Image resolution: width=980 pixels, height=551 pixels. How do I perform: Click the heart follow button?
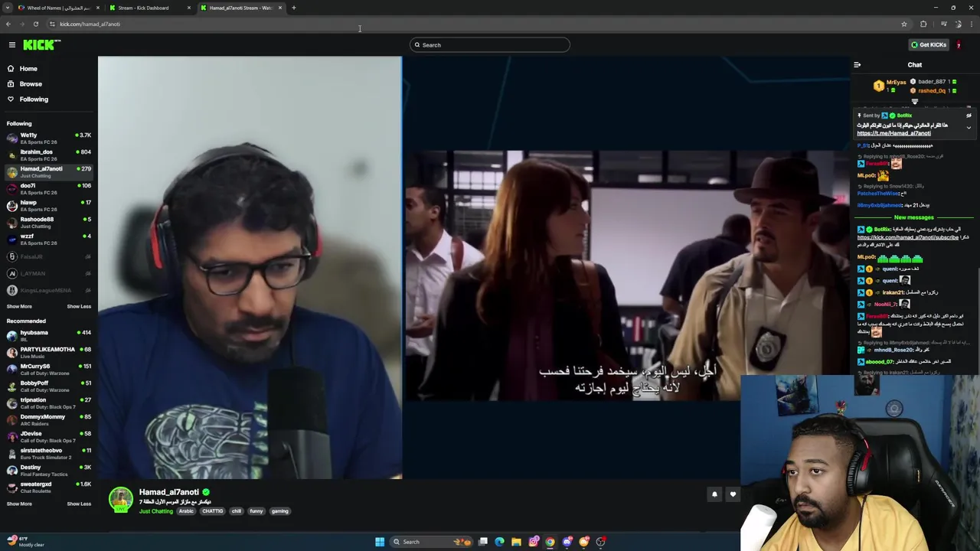pos(733,494)
